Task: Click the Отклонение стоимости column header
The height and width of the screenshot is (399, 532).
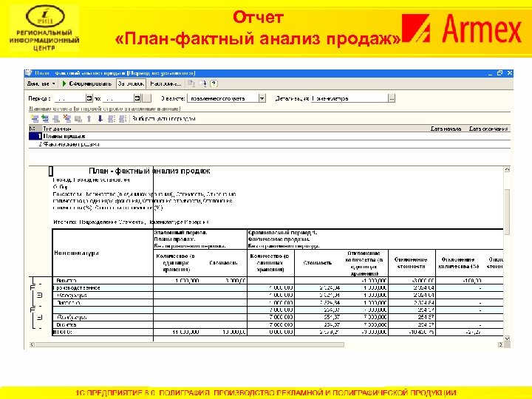Action: click(412, 263)
